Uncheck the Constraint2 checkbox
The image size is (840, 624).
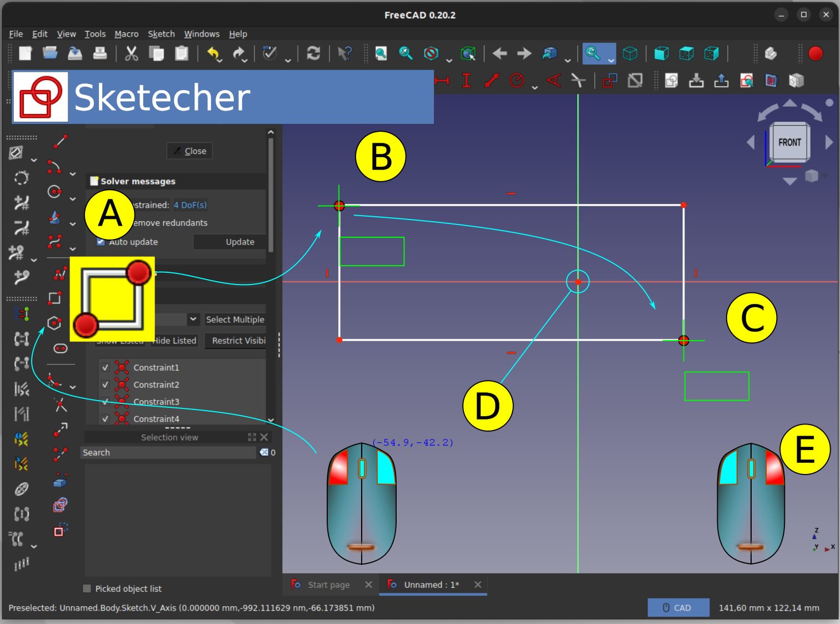pos(105,385)
